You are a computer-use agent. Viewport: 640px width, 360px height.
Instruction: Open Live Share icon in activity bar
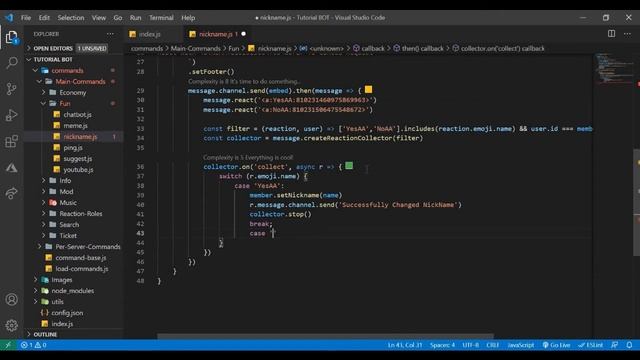click(11, 193)
